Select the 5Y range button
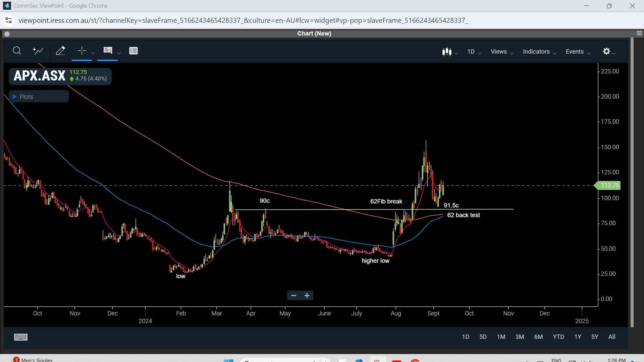The height and width of the screenshot is (362, 644). click(595, 337)
